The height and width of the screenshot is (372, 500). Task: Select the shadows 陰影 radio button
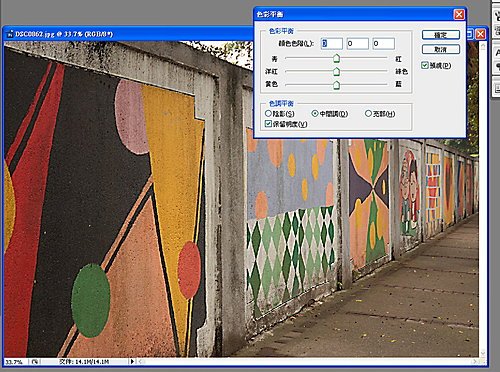click(268, 114)
